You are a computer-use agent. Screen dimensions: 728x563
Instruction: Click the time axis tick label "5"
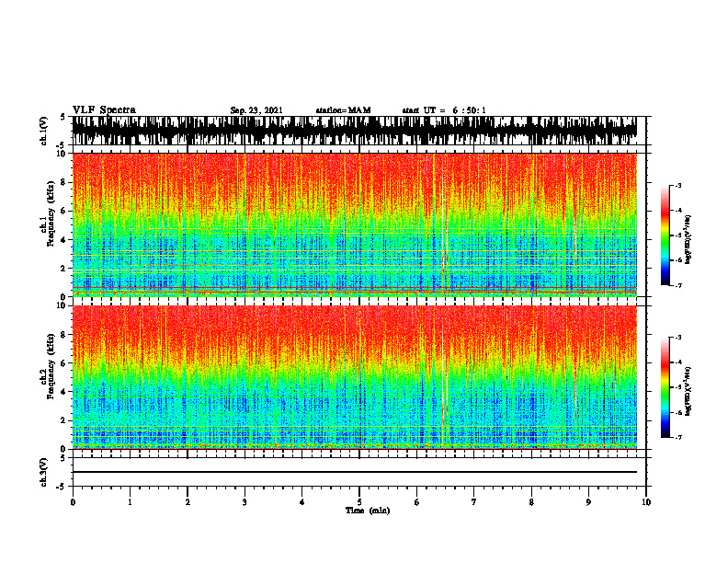click(x=359, y=502)
